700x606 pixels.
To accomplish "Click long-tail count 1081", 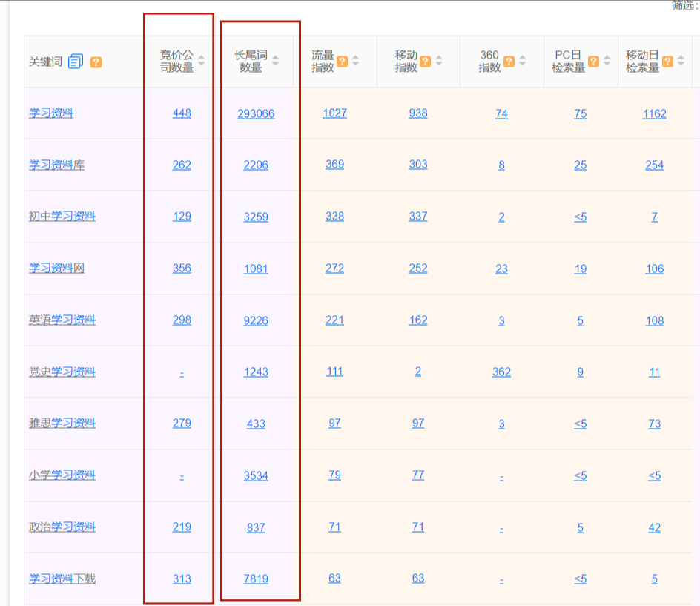I will (256, 269).
